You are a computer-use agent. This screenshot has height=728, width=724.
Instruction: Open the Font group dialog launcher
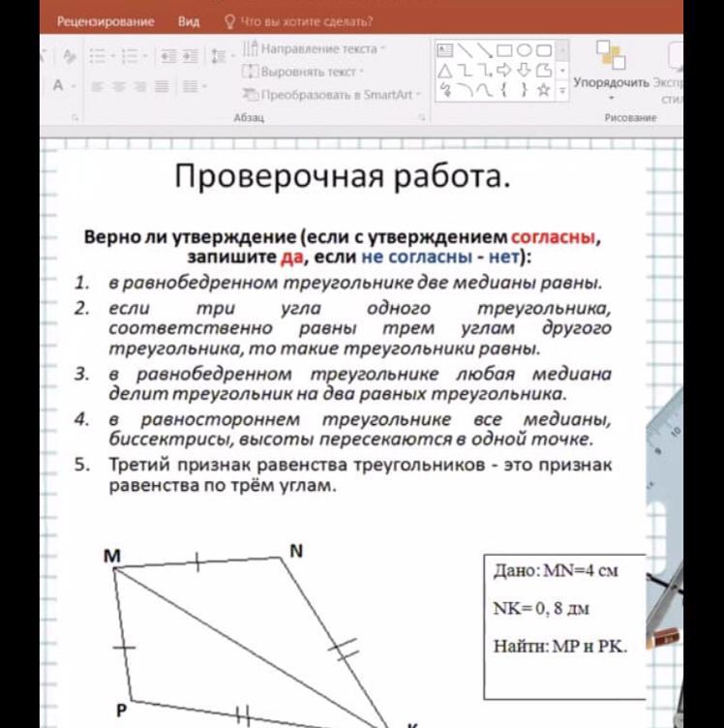point(75,118)
